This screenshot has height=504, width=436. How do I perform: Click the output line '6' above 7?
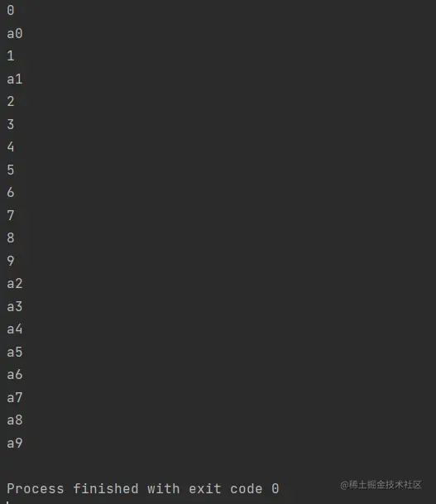click(11, 193)
